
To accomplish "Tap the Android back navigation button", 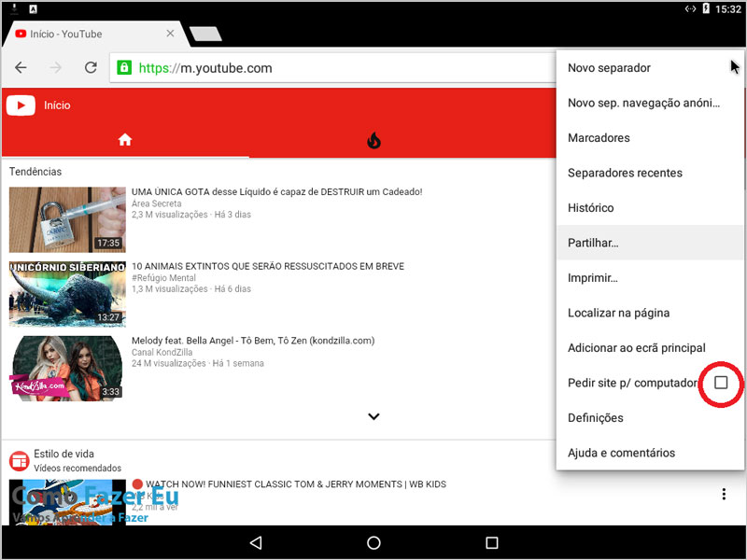I will (x=256, y=542).
